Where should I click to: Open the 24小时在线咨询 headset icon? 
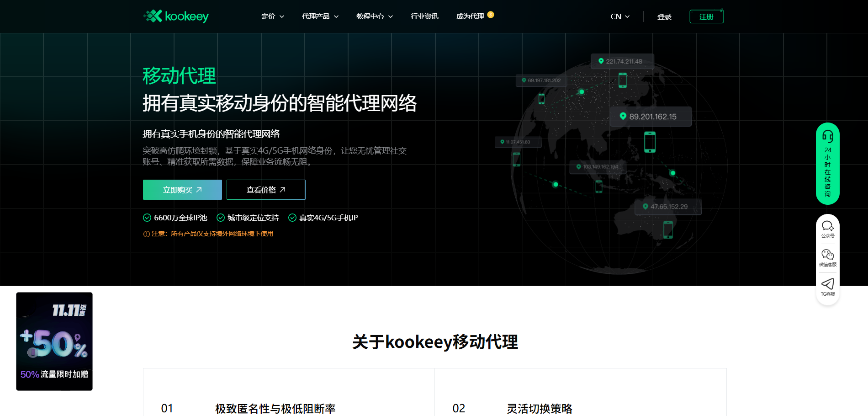(x=828, y=136)
